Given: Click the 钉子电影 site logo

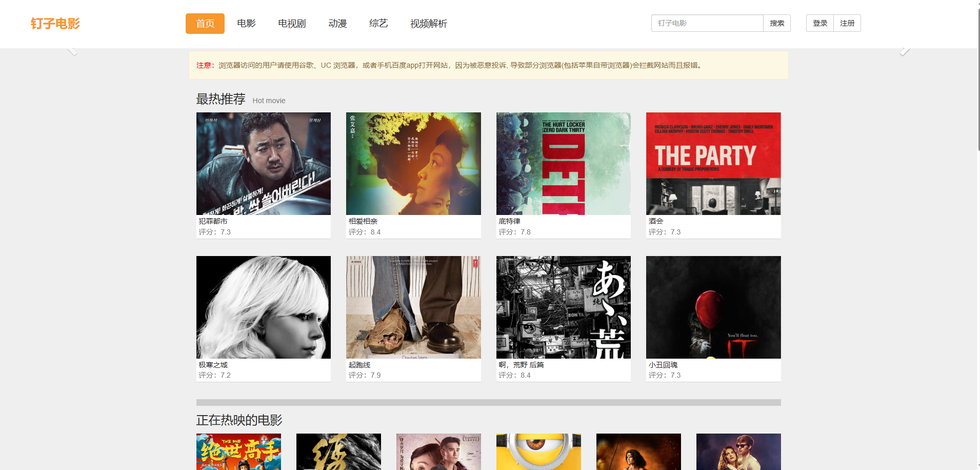Looking at the screenshot, I should tap(55, 24).
